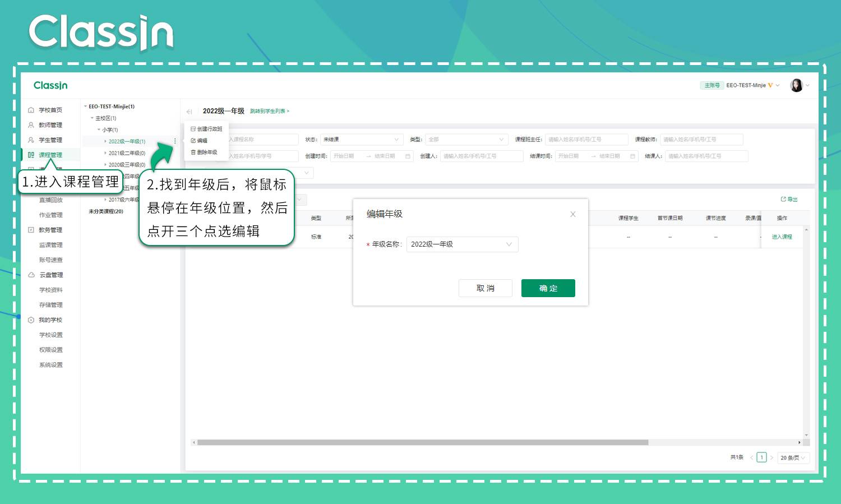
Task: Click the user avatar photo at top right
Action: (x=796, y=85)
